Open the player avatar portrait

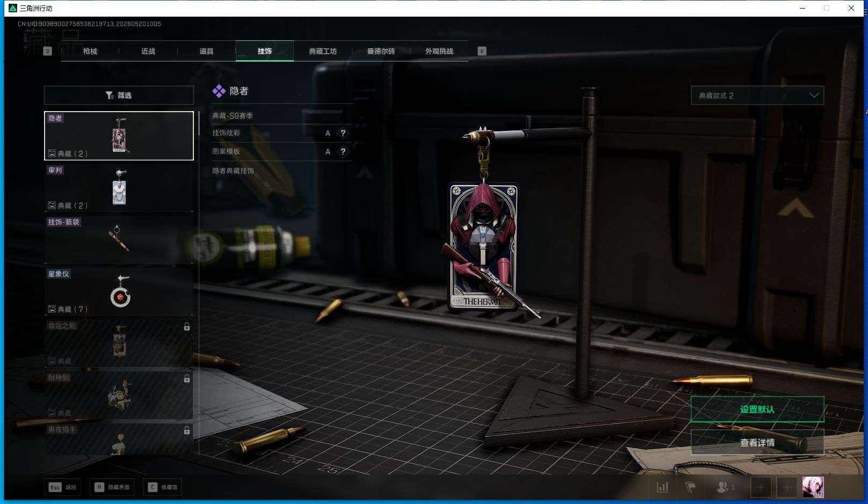pos(813,487)
